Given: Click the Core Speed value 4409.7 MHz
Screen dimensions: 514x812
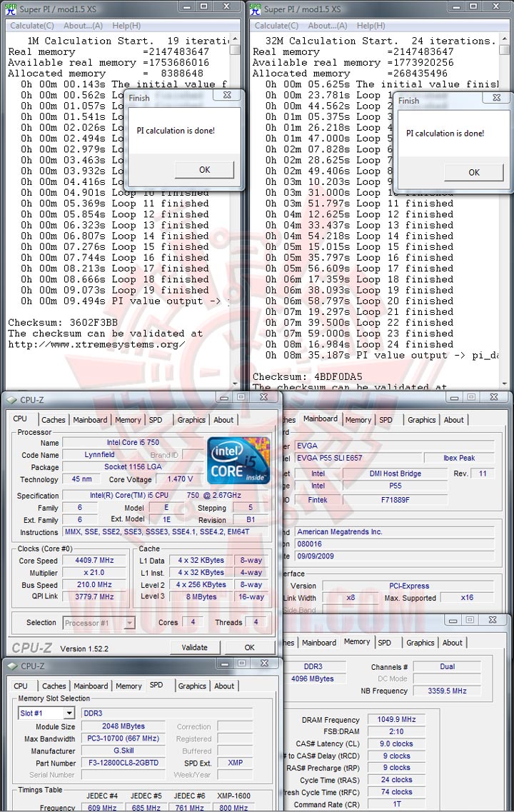Looking at the screenshot, I should point(95,561).
